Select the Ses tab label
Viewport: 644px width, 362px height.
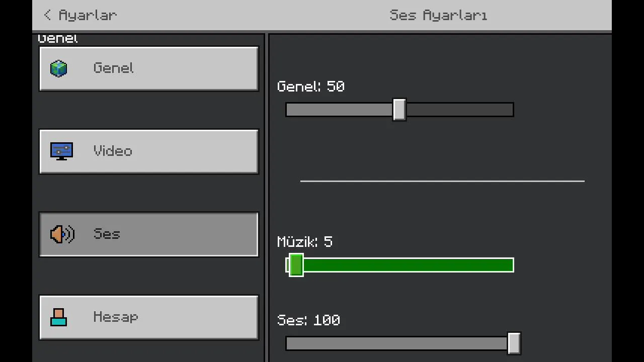click(x=107, y=234)
